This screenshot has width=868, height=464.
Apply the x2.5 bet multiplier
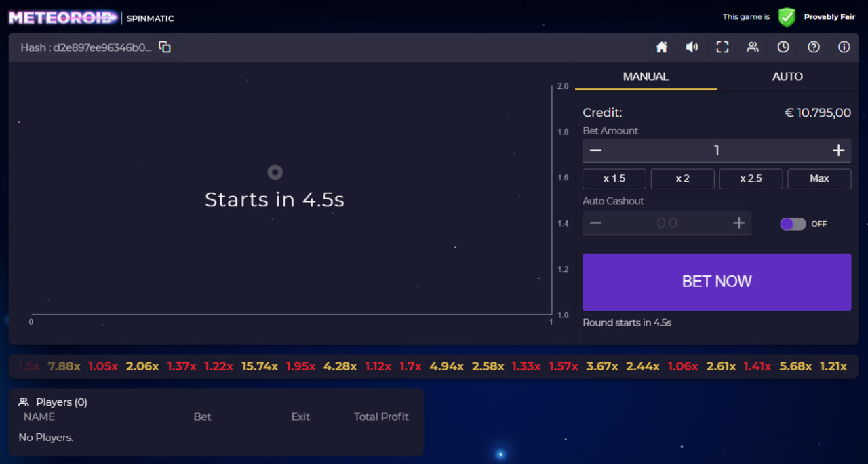coord(751,178)
